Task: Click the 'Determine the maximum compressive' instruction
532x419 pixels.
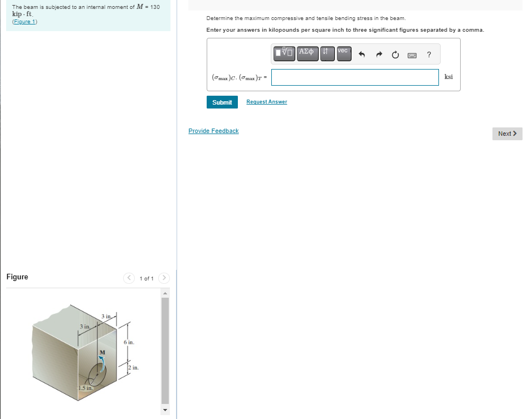Action: tap(306, 18)
